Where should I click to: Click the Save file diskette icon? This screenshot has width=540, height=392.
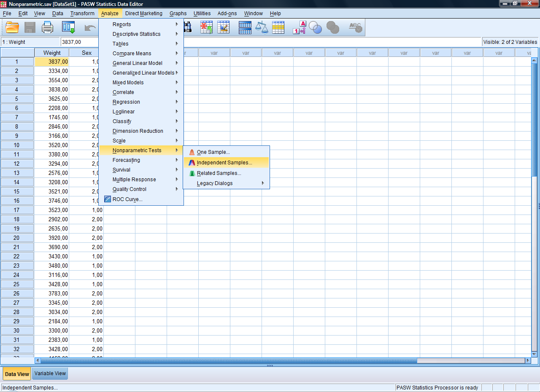pyautogui.click(x=30, y=28)
